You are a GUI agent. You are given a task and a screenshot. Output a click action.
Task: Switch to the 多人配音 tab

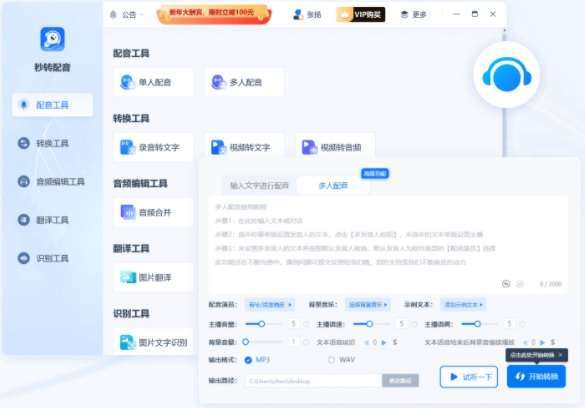[x=333, y=185]
